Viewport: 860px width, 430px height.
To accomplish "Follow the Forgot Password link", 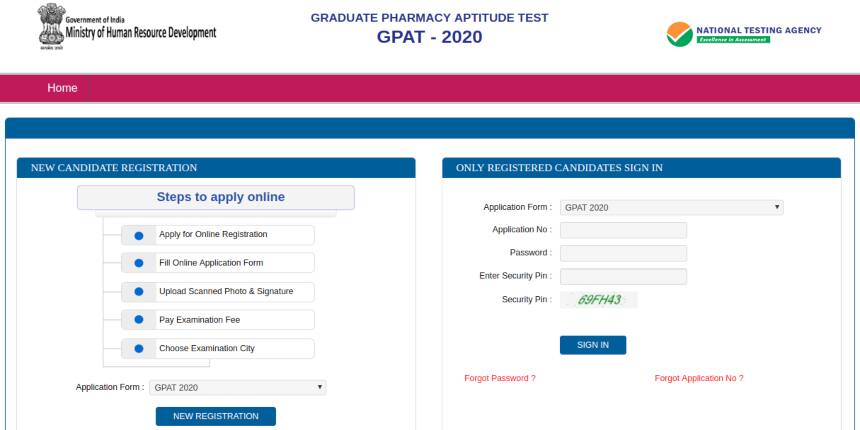I will pos(500,378).
